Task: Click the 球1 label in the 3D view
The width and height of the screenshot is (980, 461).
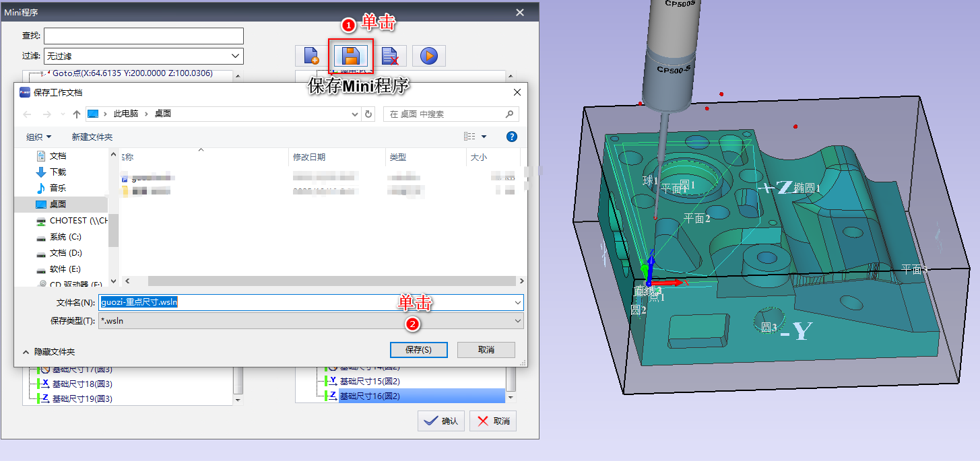Action: (x=650, y=180)
